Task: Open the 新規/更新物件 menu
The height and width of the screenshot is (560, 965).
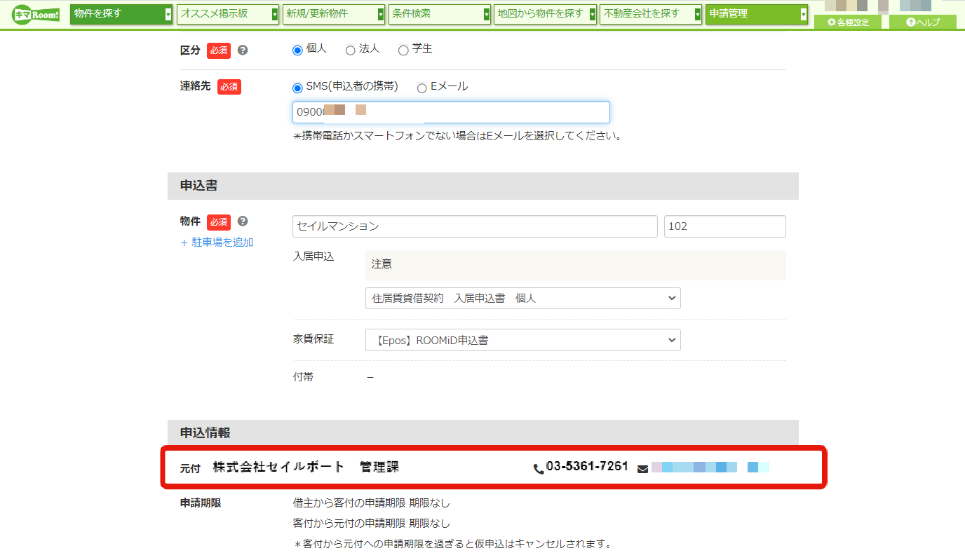Action: 334,14
